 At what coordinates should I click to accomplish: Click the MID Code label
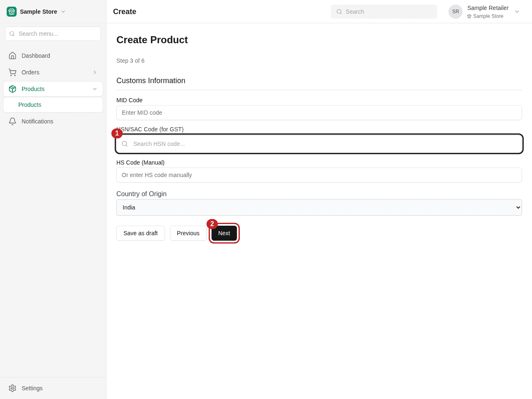click(129, 100)
